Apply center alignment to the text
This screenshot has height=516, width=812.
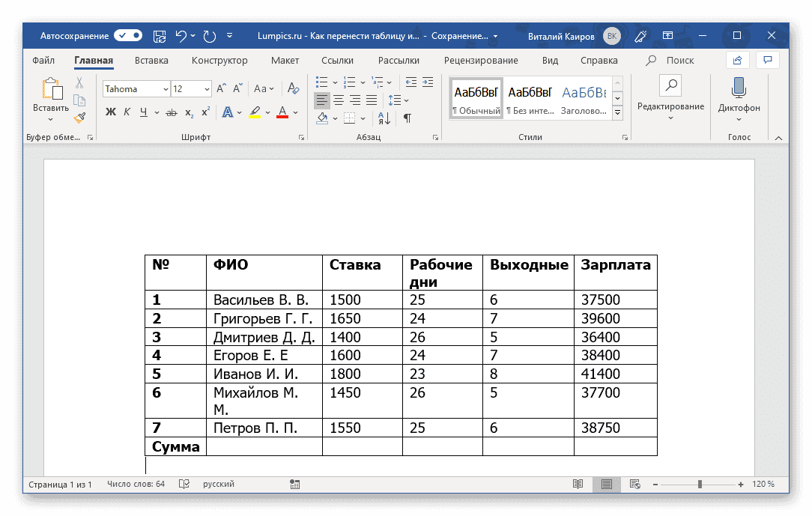coord(339,100)
